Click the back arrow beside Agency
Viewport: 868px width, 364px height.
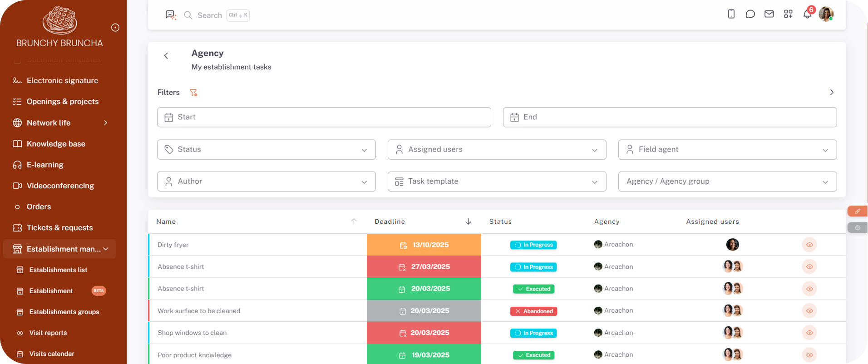(166, 56)
